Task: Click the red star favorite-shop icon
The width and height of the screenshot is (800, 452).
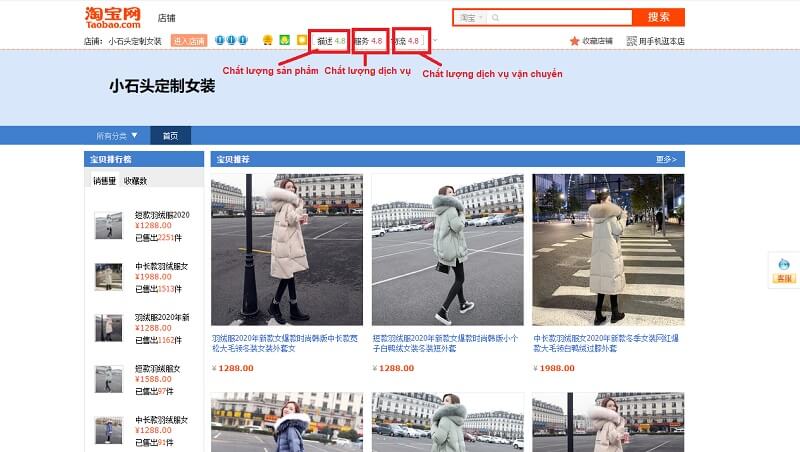Action: point(574,41)
